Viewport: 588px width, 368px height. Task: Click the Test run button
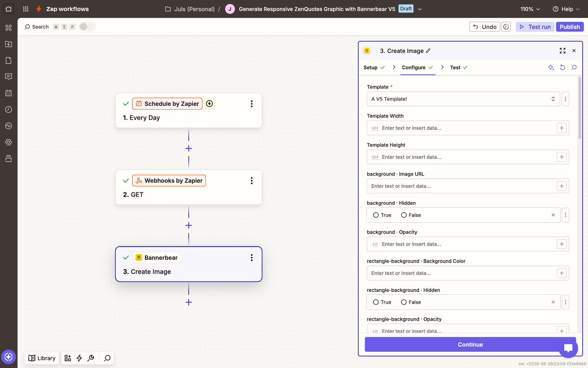[x=535, y=27]
